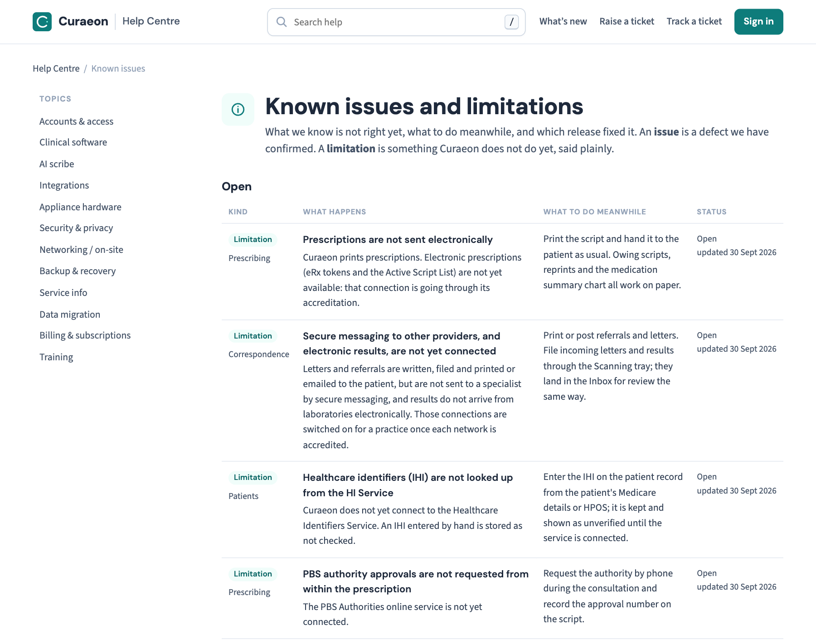The width and height of the screenshot is (816, 644).
Task: Select Appliance hardware topic
Action: [80, 207]
